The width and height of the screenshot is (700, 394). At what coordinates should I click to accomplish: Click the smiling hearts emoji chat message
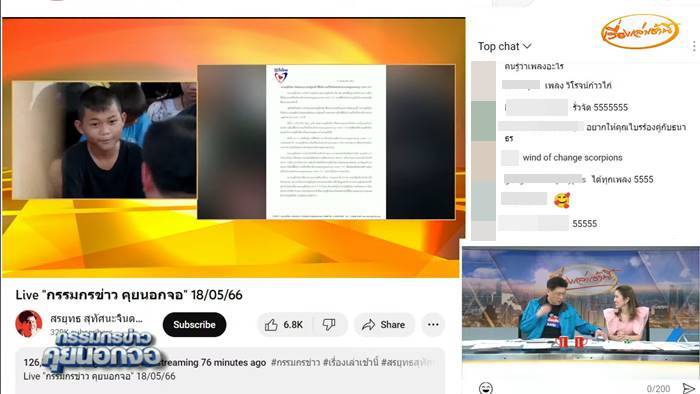click(562, 200)
